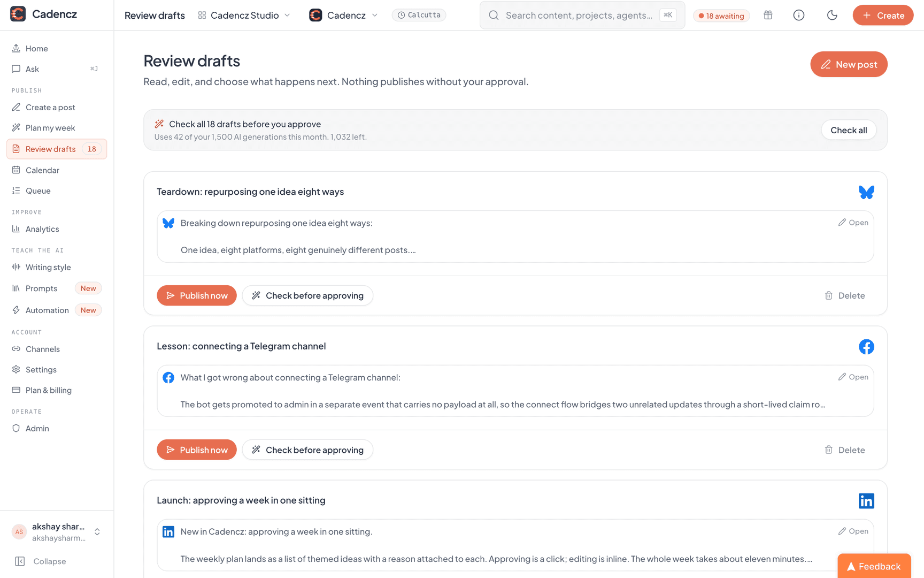Click the Facebook icon on Lesson card header
Screen dimensions: 924x578
[x=866, y=347]
